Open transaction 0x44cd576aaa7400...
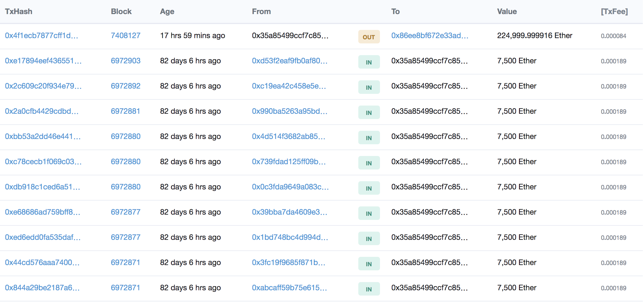 pyautogui.click(x=42, y=262)
